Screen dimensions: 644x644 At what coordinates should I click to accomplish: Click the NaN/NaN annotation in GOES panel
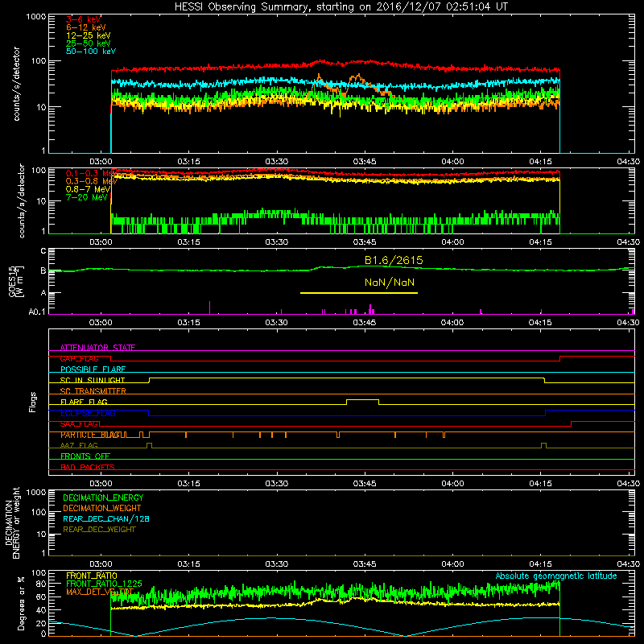(x=390, y=283)
